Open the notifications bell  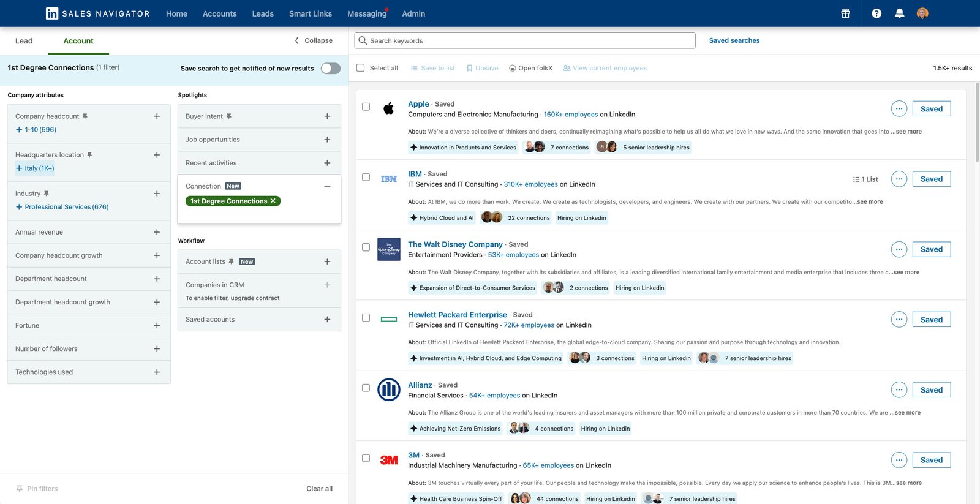click(899, 13)
